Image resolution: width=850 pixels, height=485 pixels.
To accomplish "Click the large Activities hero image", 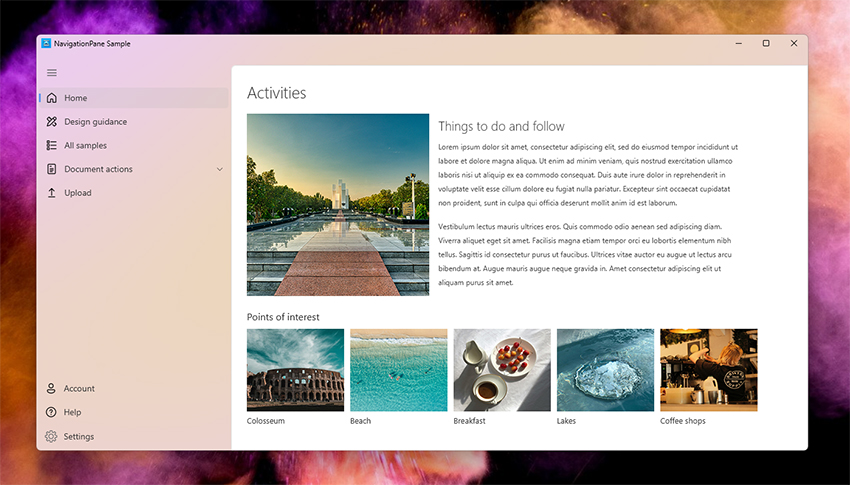I will coord(338,204).
